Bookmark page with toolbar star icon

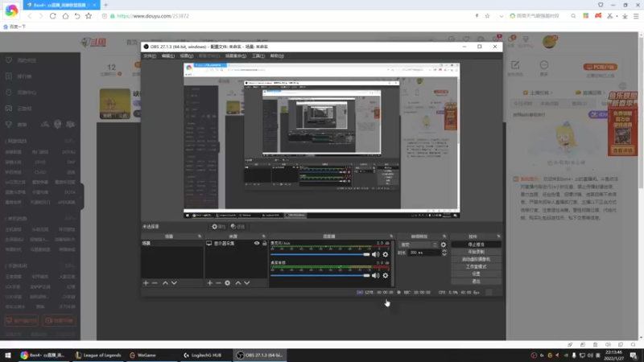[89, 16]
